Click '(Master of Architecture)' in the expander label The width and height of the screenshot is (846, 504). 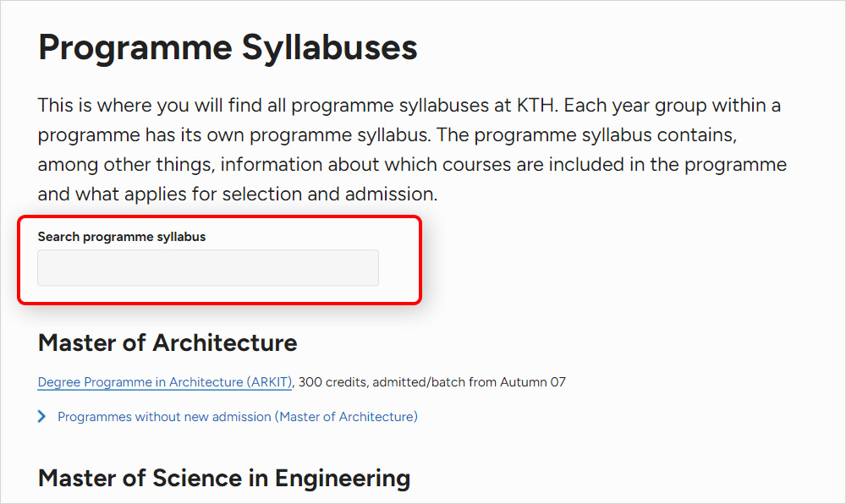(347, 417)
